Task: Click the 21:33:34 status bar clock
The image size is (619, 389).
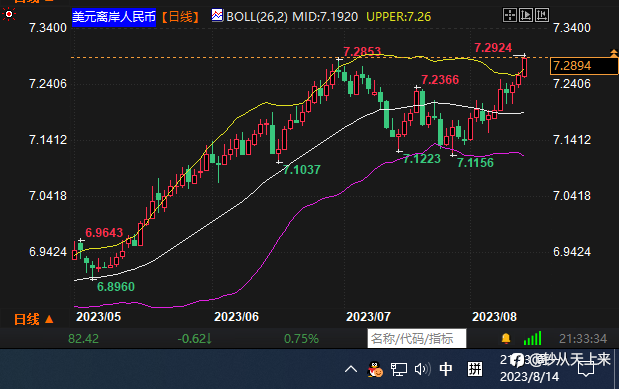Action: [x=583, y=339]
